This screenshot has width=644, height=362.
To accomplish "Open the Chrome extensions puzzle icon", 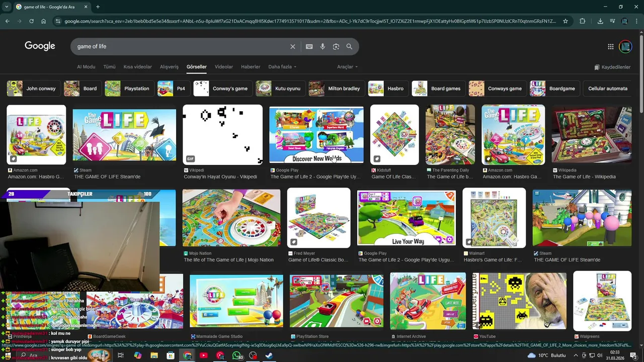I will [x=583, y=21].
